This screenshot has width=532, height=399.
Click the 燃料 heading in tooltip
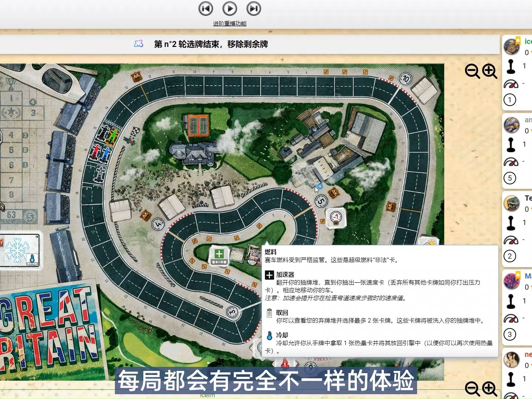click(x=270, y=252)
